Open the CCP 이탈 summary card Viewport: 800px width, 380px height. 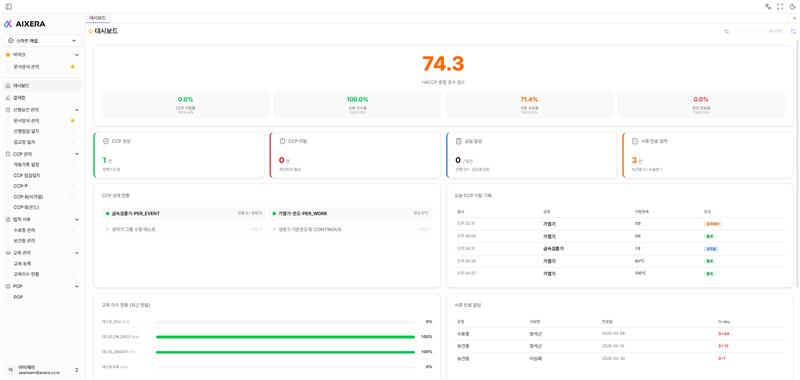coord(355,155)
